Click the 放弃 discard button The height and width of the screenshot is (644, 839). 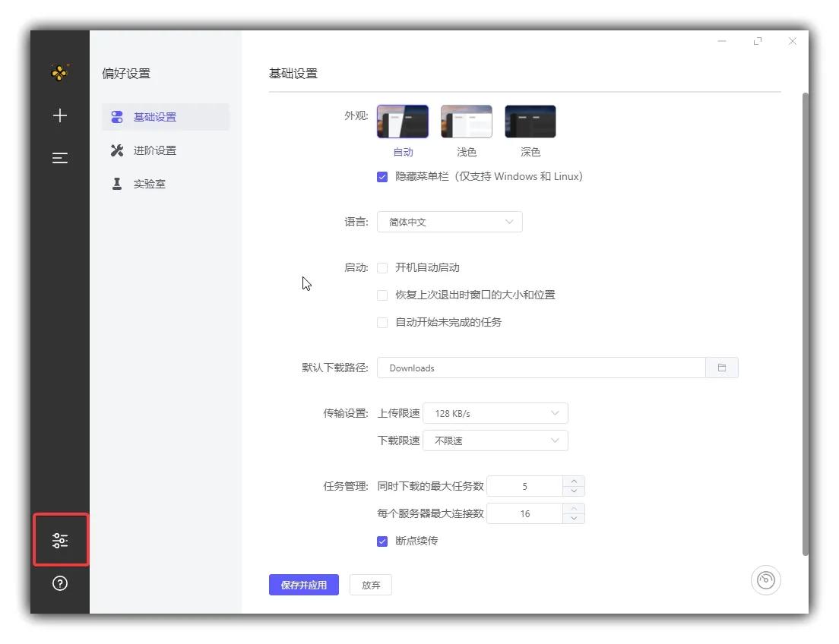pyautogui.click(x=370, y=585)
